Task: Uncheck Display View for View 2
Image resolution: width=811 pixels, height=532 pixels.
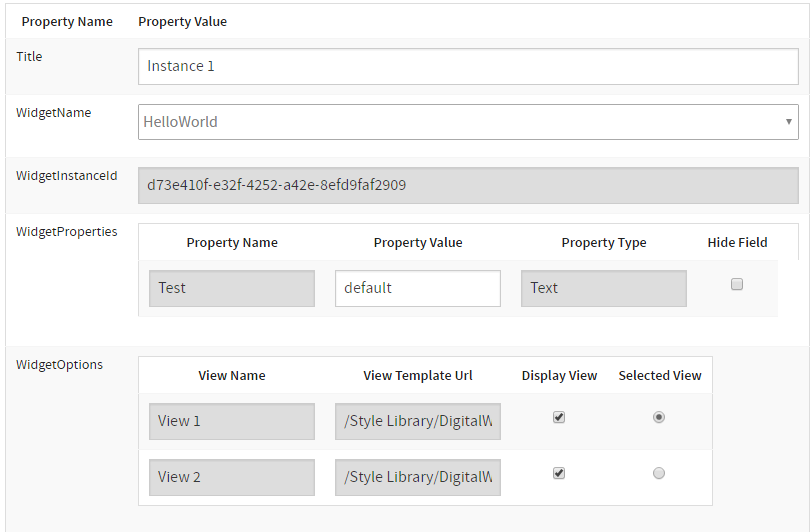Action: pyautogui.click(x=559, y=474)
